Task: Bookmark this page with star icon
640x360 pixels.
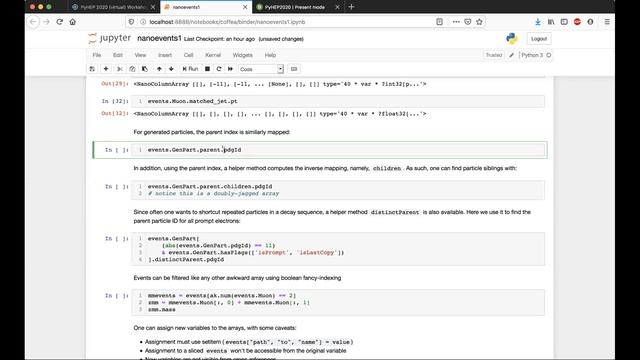Action: (479, 22)
